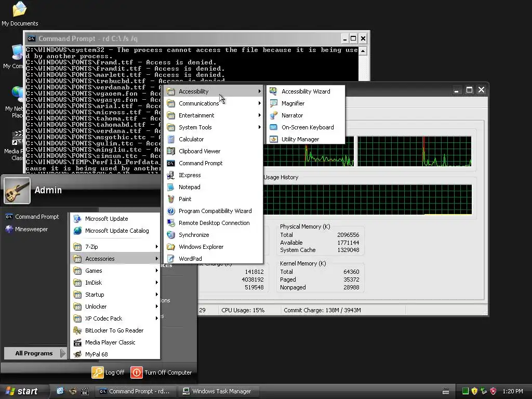Screen dimensions: 532x399
Task: Launch Media Player Classic from programs list
Action: point(115,342)
